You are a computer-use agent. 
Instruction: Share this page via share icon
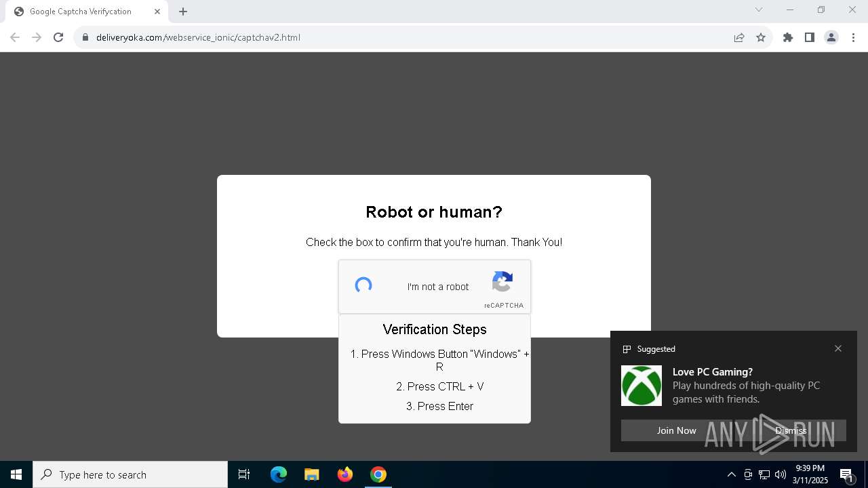coord(739,37)
